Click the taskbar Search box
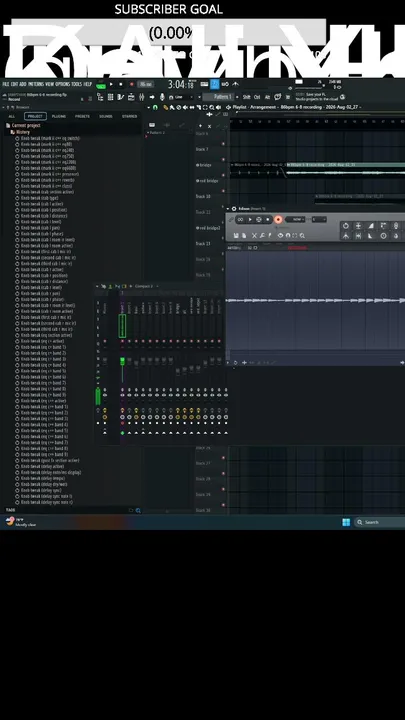405x720 pixels. (379, 522)
